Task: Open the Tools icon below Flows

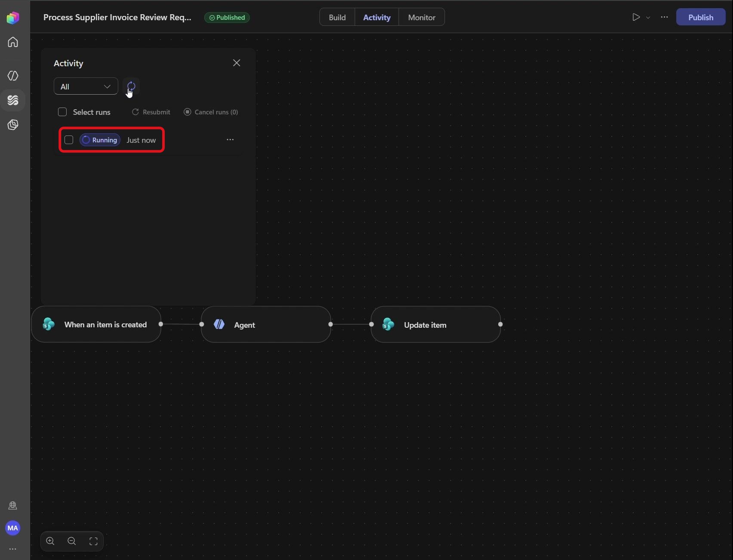Action: click(x=13, y=125)
